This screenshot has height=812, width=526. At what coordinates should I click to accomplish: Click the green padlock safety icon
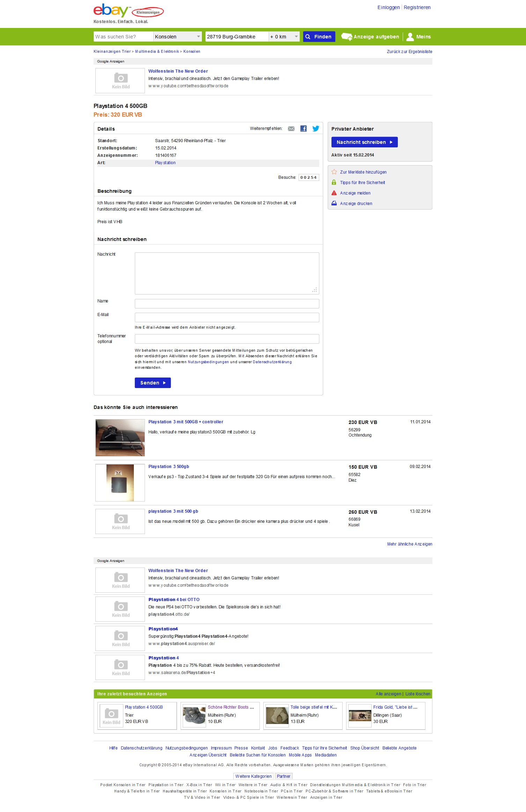coord(334,182)
